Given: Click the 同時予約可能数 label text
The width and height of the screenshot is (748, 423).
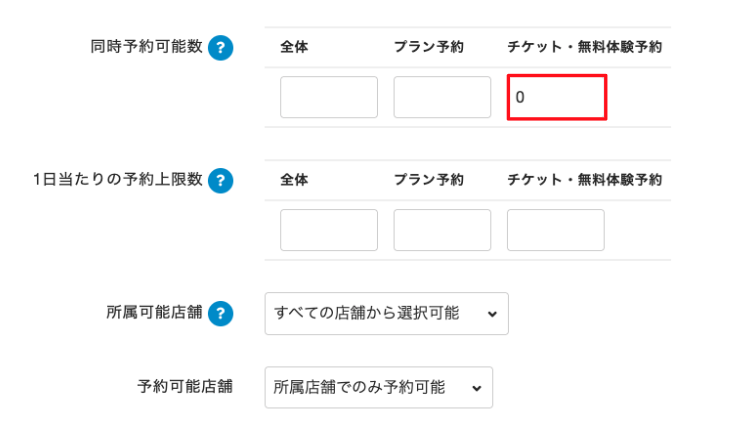Looking at the screenshot, I should 146,47.
